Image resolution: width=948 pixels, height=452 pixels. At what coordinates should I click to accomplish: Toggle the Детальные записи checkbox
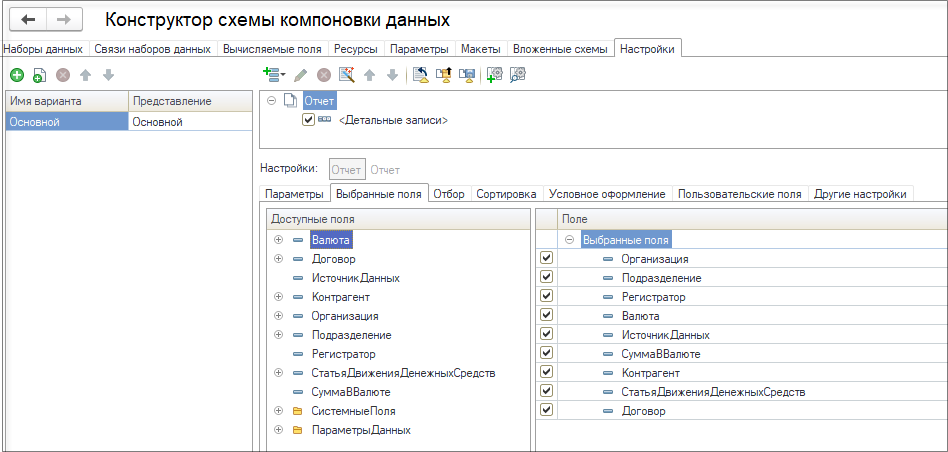coord(308,120)
